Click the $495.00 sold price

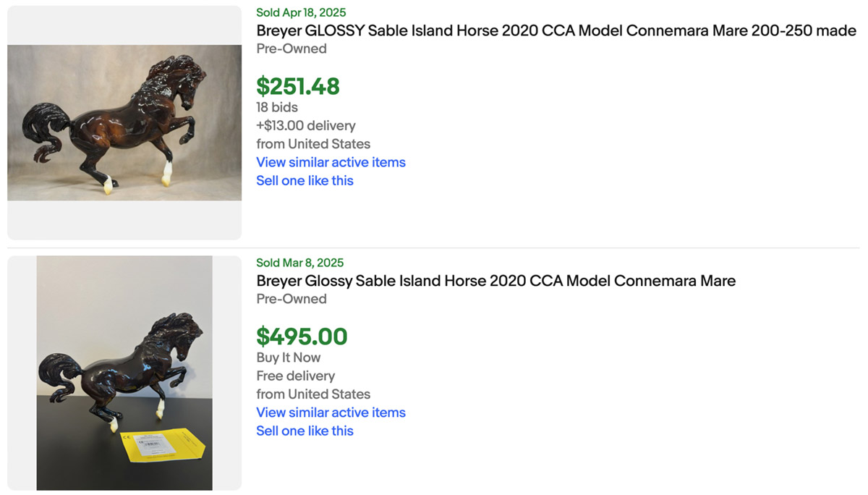coord(302,337)
